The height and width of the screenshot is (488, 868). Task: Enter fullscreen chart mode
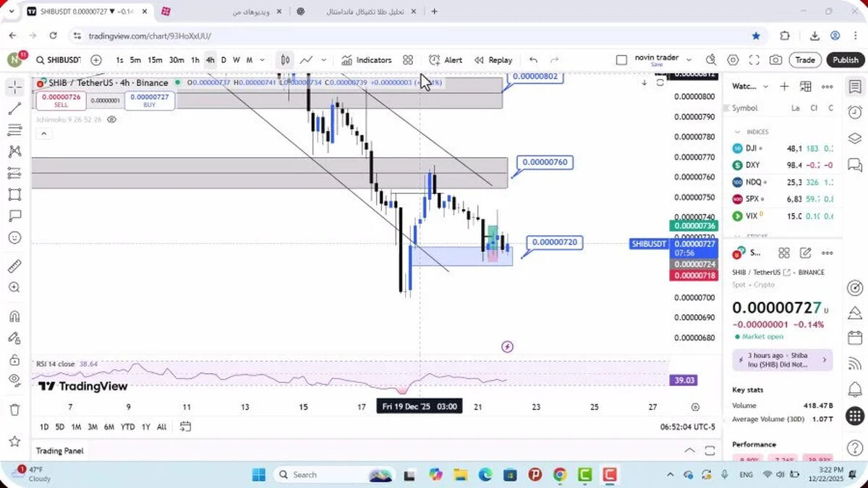point(754,60)
